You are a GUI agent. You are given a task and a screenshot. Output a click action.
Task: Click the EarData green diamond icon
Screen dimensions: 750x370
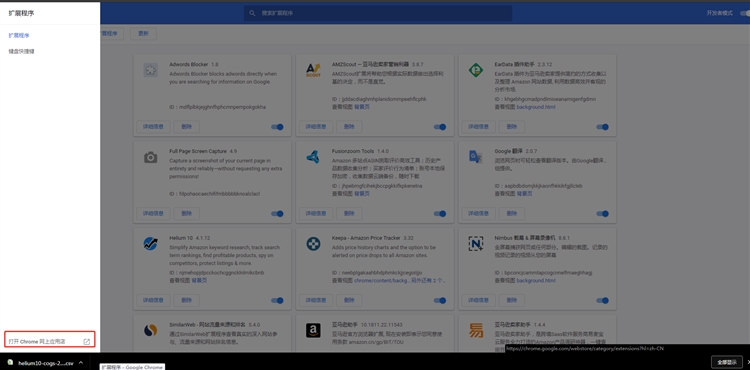[x=476, y=70]
